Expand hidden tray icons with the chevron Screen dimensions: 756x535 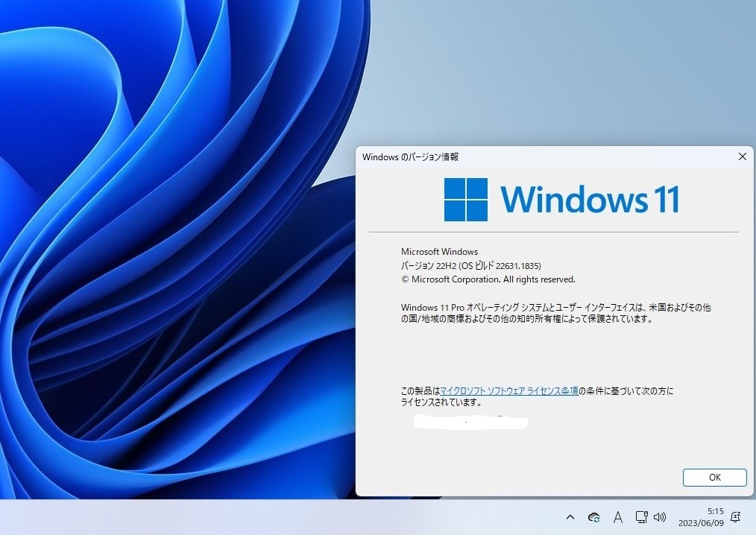tap(570, 516)
